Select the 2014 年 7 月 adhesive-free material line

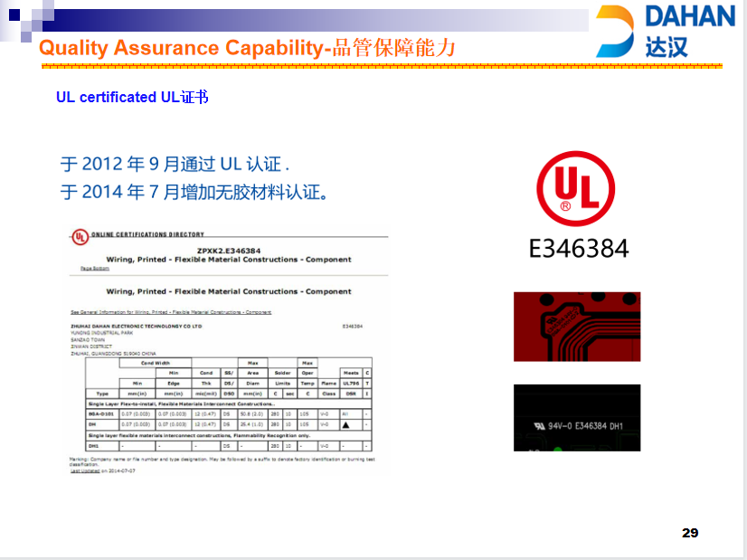(x=194, y=192)
